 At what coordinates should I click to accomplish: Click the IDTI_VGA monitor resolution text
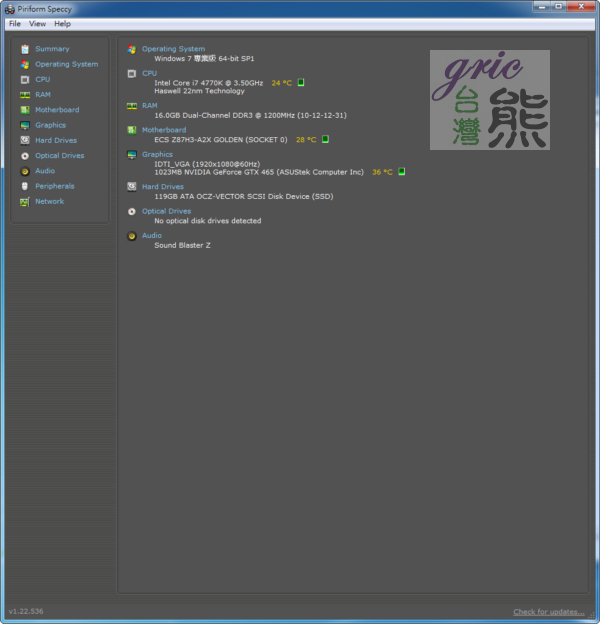(x=207, y=164)
